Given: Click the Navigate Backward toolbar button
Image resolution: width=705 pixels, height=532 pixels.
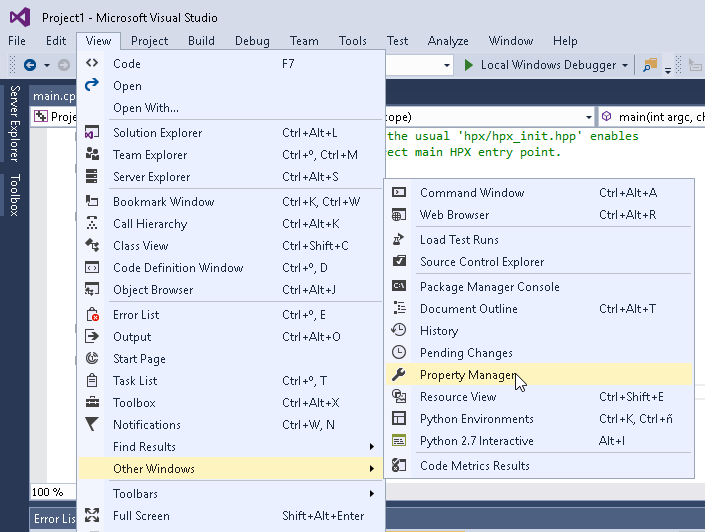Looking at the screenshot, I should [x=30, y=65].
